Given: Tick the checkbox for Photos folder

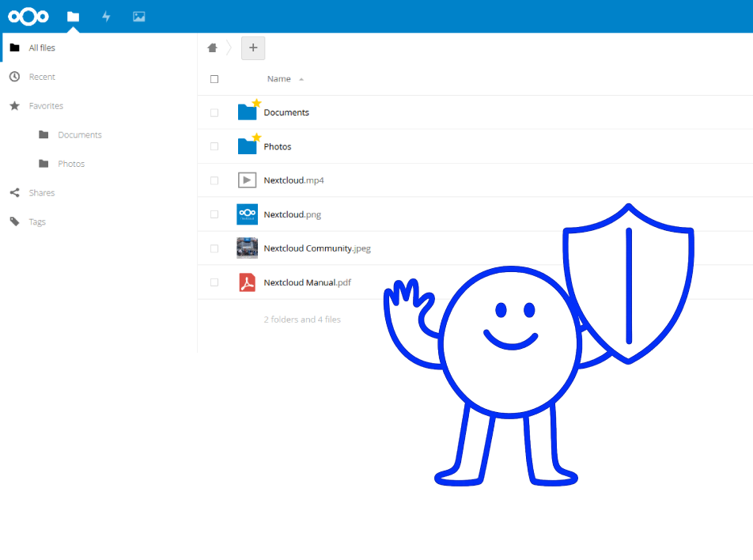Looking at the screenshot, I should pos(214,146).
